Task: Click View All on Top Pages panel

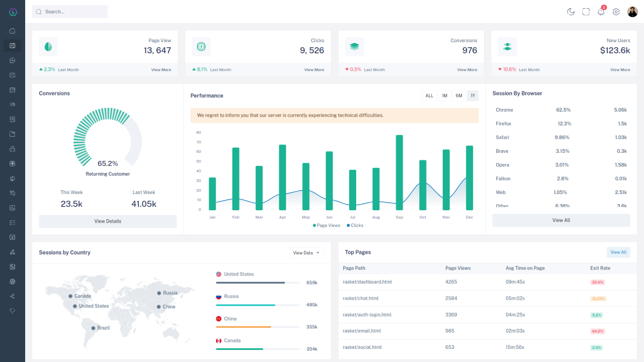Action: [618, 252]
